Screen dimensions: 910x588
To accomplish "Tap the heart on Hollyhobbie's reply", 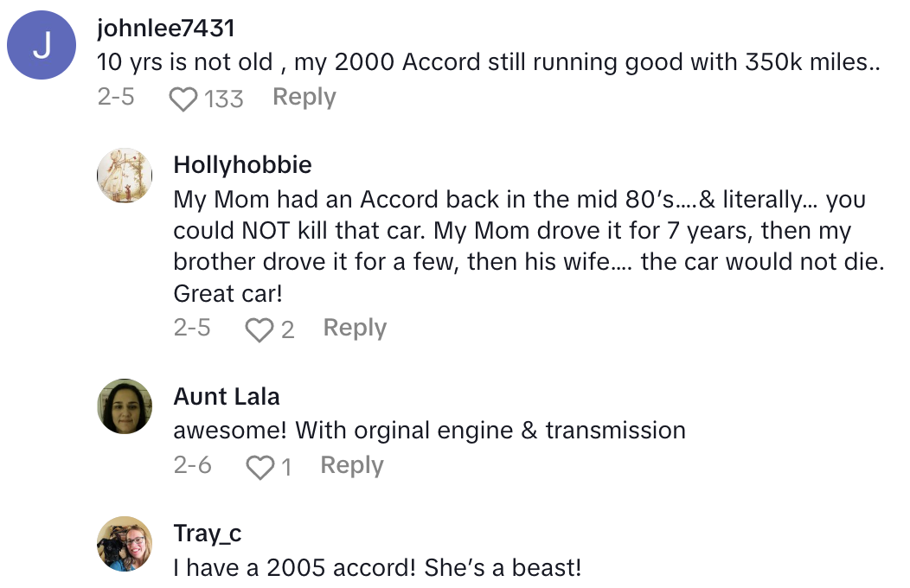I will point(259,329).
